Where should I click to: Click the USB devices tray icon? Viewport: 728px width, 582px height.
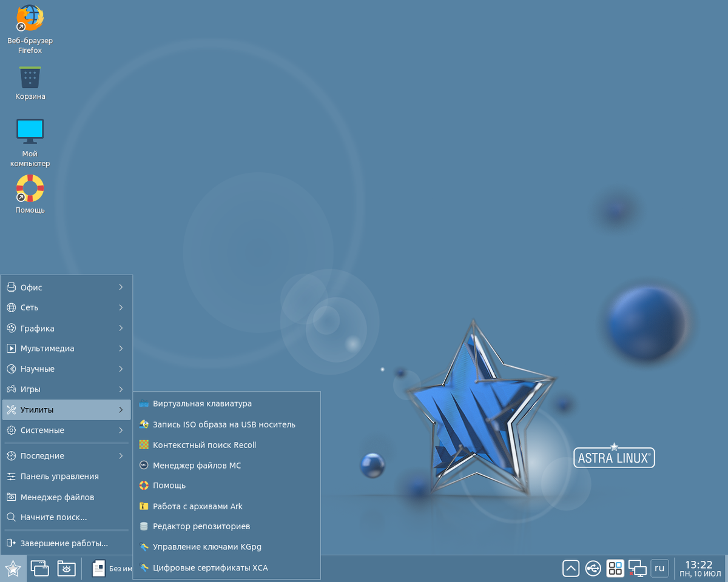tap(593, 569)
